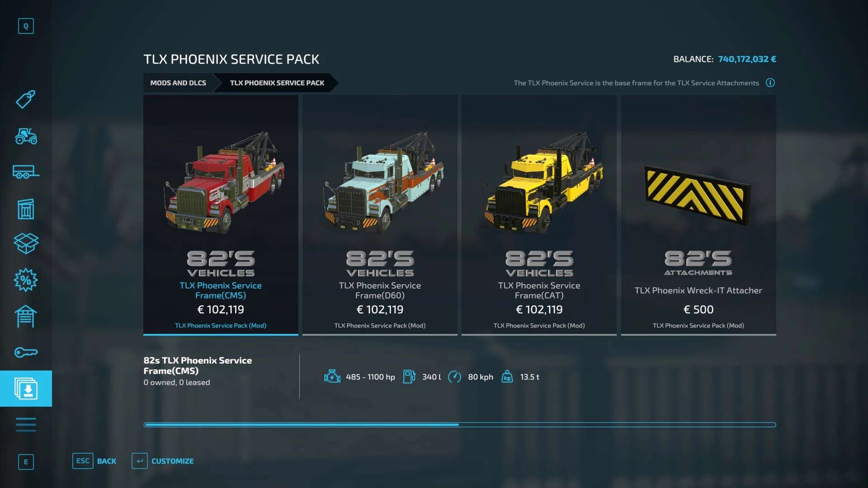The width and height of the screenshot is (868, 488).
Task: Select the tractor vehicles category icon
Action: click(x=26, y=136)
